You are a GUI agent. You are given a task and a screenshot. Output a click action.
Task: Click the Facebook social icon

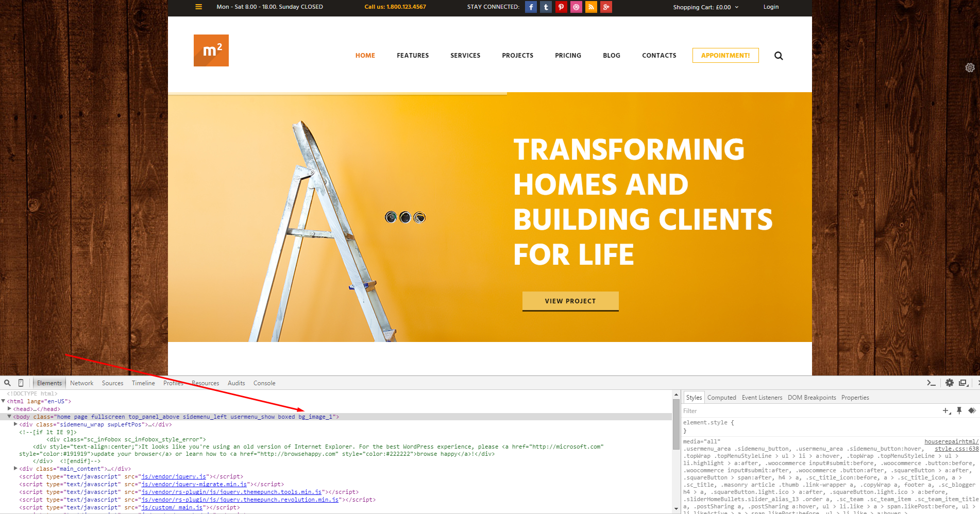pos(531,7)
